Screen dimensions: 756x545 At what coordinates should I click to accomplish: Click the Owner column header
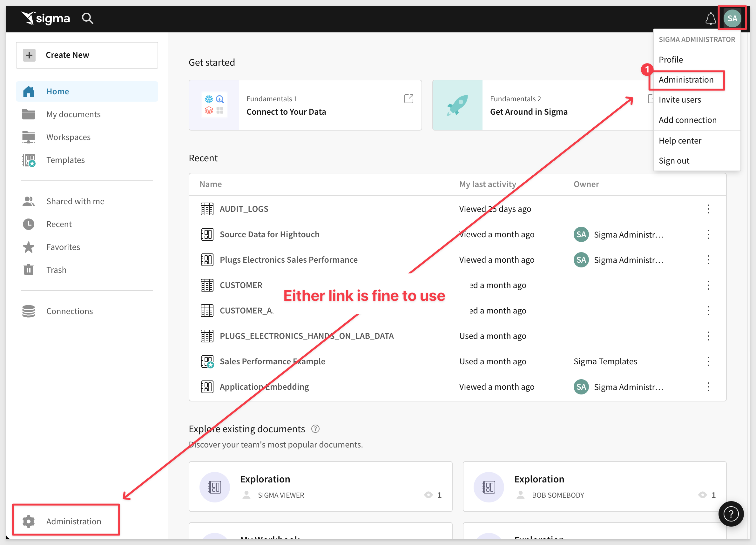tap(586, 184)
